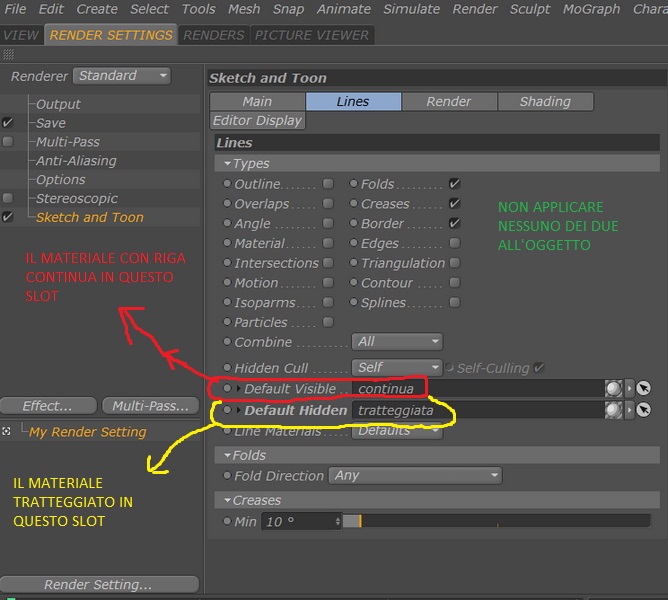Open small arrow menu beside Default Visible sphere
The height and width of the screenshot is (600, 668).
(x=629, y=389)
